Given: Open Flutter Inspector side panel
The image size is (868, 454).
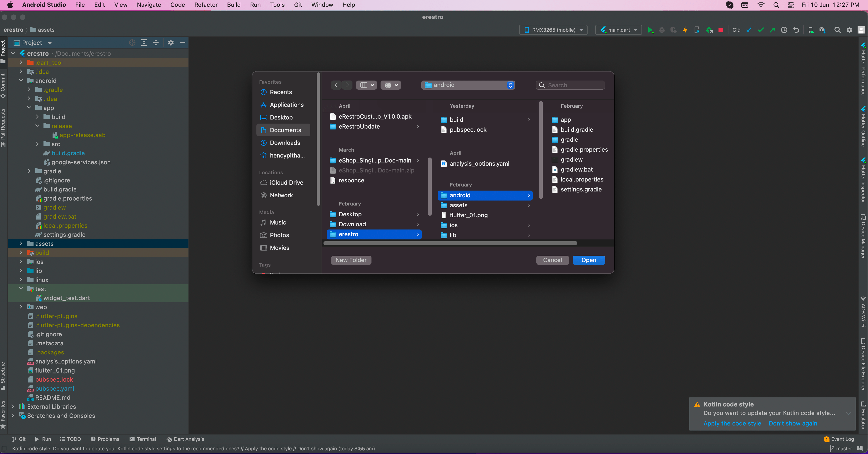Looking at the screenshot, I should pyautogui.click(x=863, y=180).
